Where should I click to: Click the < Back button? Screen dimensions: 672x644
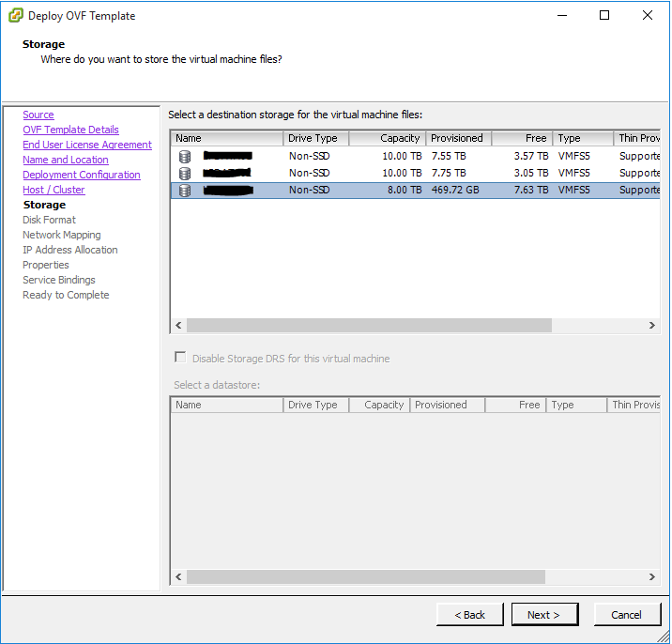coord(469,615)
